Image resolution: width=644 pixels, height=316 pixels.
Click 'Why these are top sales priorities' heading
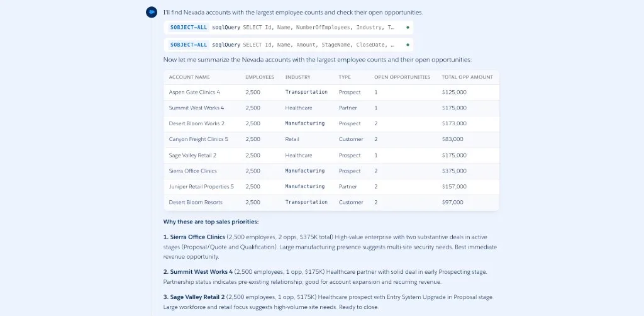coord(211,222)
